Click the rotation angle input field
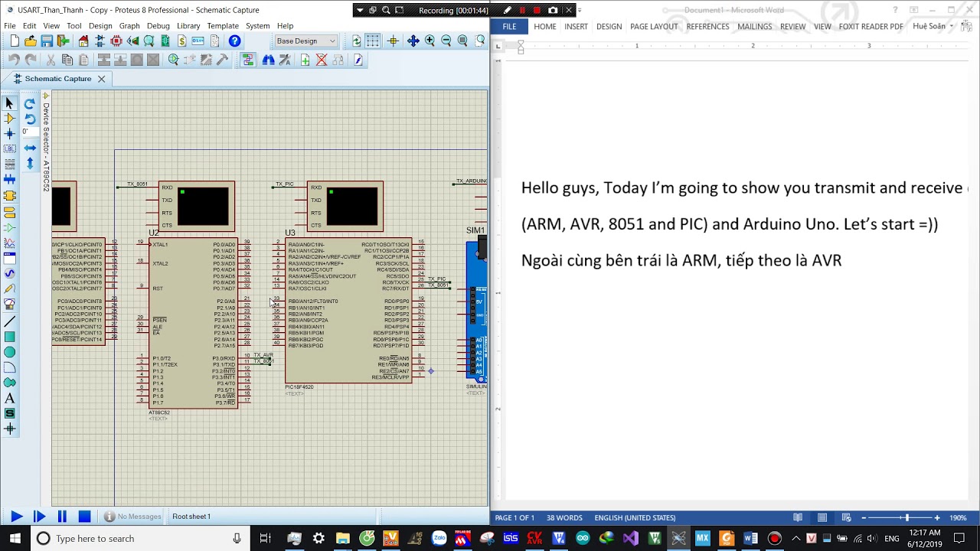 (30, 132)
